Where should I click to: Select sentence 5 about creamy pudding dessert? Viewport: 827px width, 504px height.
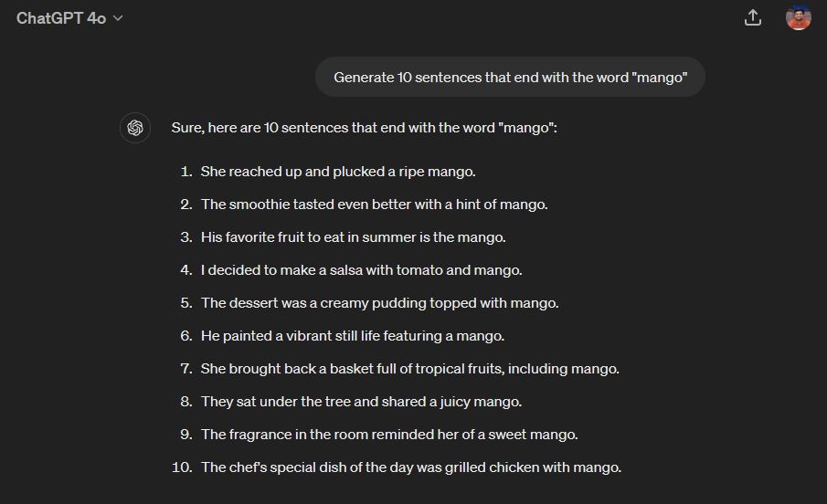tap(380, 302)
